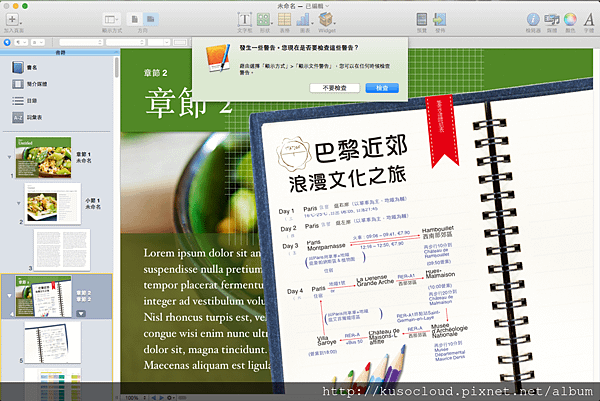Open the Colors (顏色) wheel icon

pos(570,19)
